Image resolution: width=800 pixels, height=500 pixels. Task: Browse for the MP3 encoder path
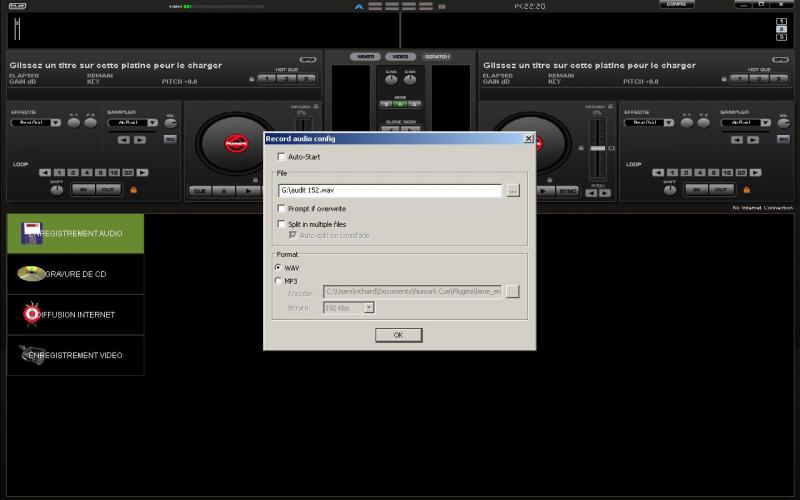tap(512, 291)
